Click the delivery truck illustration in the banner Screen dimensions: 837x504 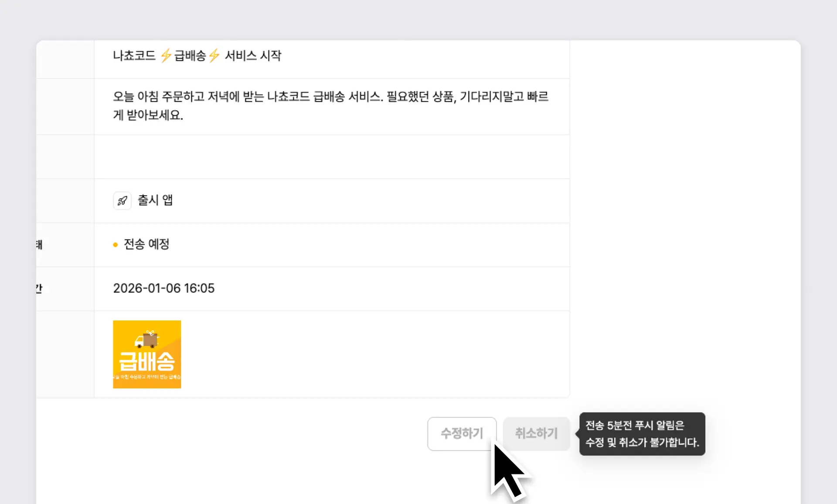tap(145, 341)
